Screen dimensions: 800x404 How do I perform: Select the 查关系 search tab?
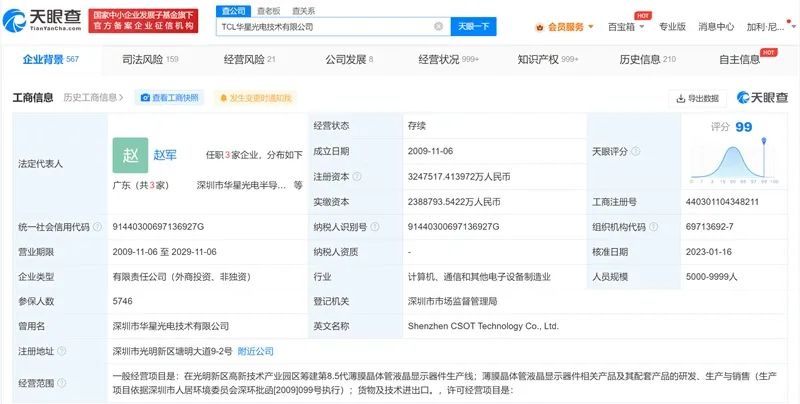click(303, 11)
